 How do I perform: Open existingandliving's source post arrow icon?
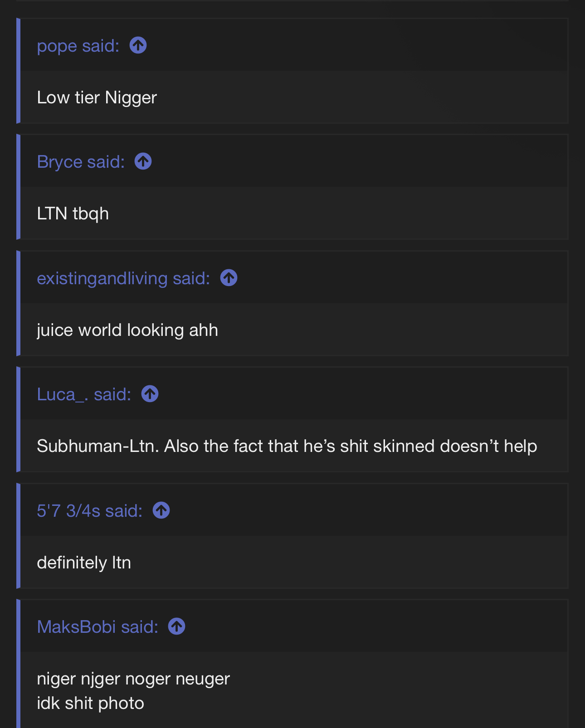(x=229, y=278)
